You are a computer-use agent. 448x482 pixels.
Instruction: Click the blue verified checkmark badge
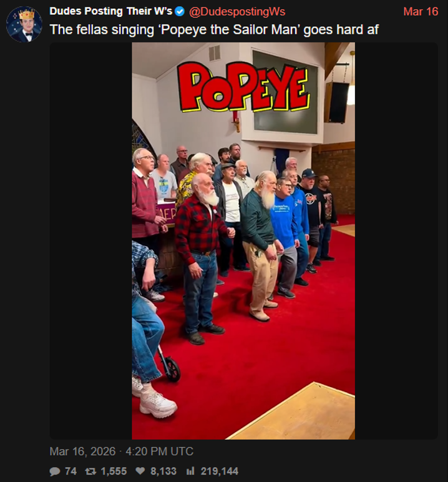[x=180, y=12]
